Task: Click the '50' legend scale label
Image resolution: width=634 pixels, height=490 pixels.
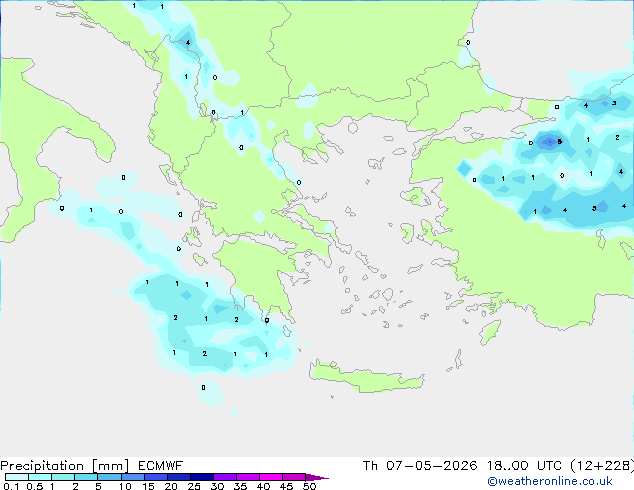Action: pyautogui.click(x=309, y=486)
